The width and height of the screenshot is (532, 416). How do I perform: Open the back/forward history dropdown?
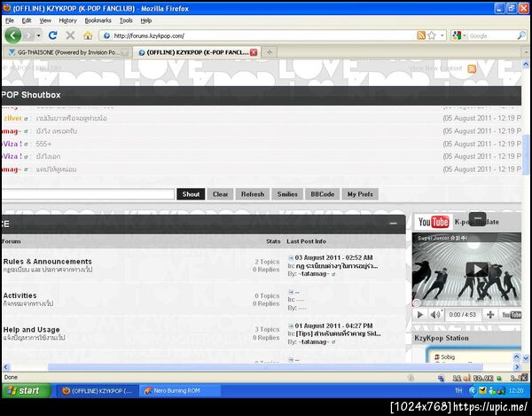pyautogui.click(x=39, y=35)
